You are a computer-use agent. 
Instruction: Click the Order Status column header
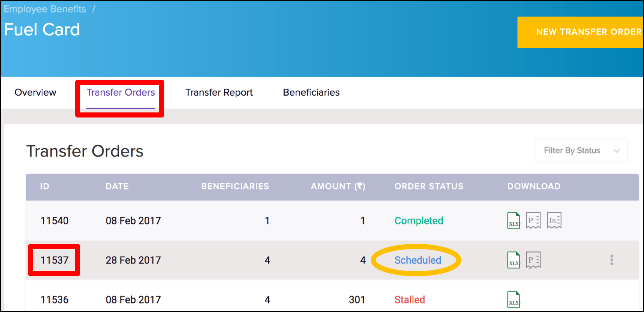429,187
